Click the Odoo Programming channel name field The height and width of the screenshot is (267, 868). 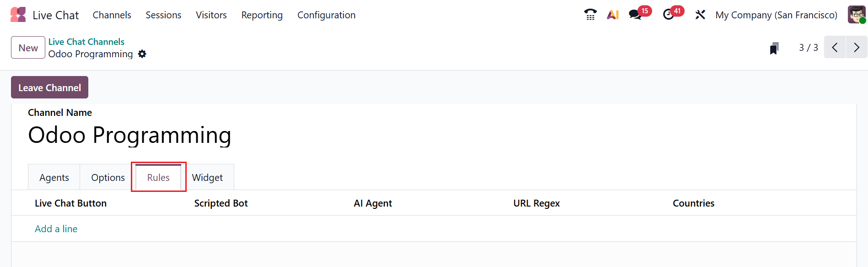click(x=129, y=135)
